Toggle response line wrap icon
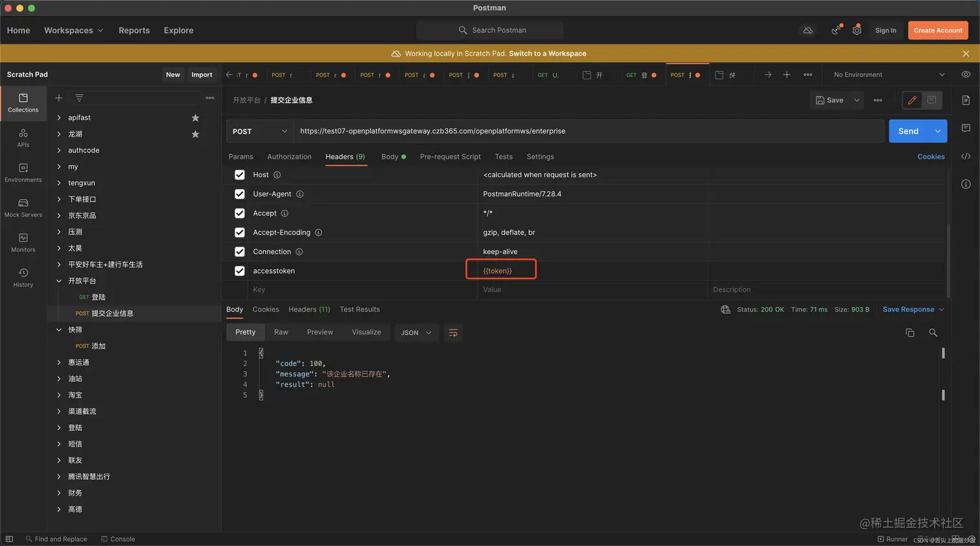The height and width of the screenshot is (546, 980). click(453, 332)
